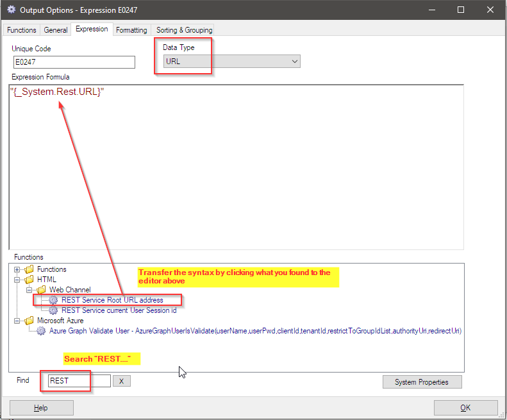Click inside the Expression Formula editor
The image size is (507, 420).
pos(237,167)
